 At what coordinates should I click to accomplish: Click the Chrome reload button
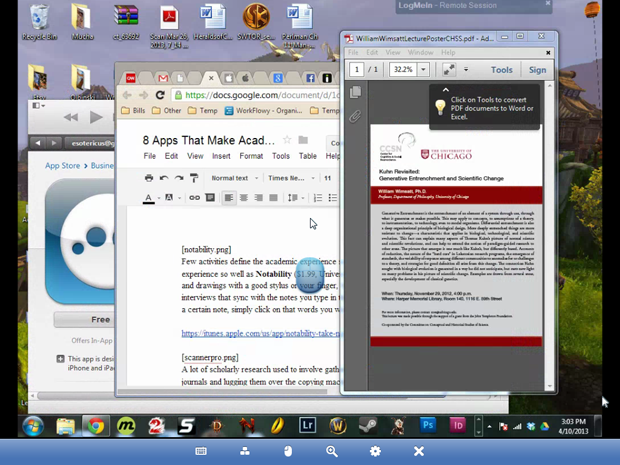(x=160, y=95)
